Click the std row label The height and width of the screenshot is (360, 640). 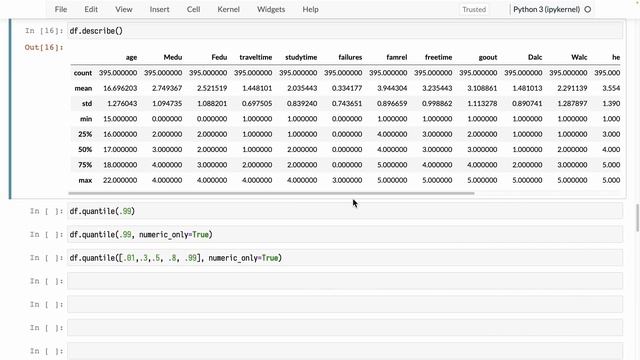[87, 104]
